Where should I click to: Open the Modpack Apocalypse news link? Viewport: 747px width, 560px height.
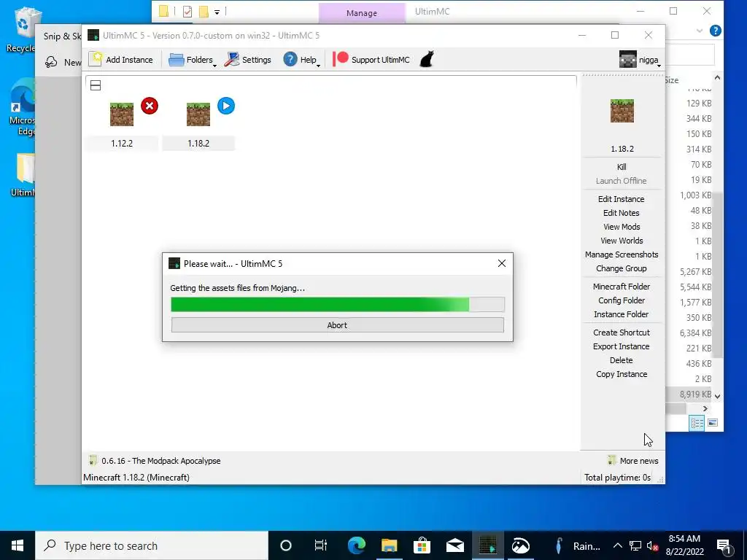(155, 461)
